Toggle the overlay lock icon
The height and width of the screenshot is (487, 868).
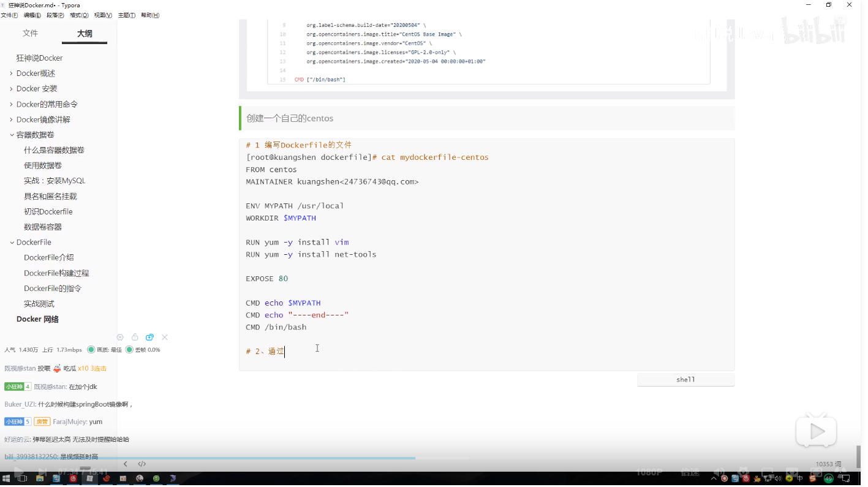tap(135, 338)
